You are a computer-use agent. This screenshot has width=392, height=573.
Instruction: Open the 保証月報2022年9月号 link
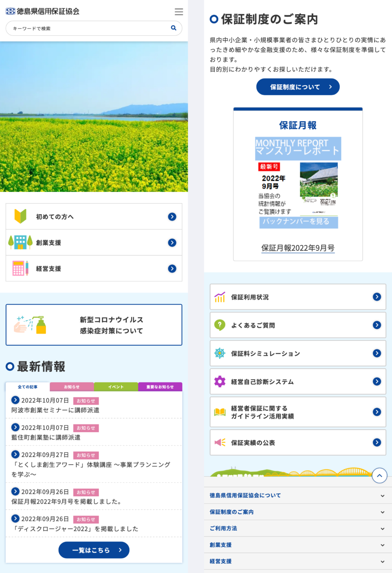[298, 248]
